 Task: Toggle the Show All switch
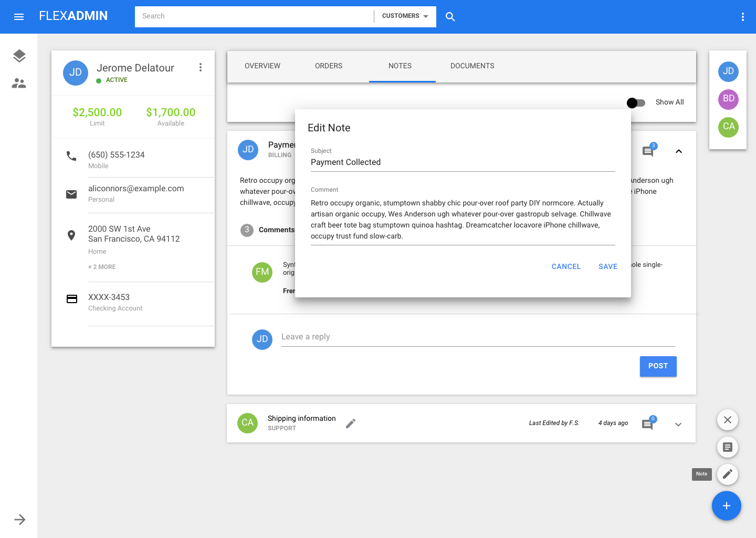[636, 103]
